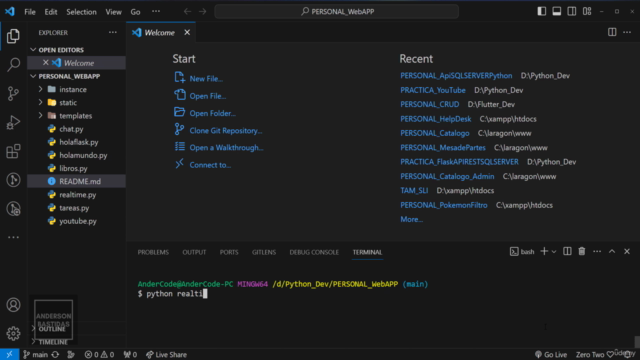640x360 pixels.
Task: Click Open Folder... link
Action: click(x=212, y=113)
